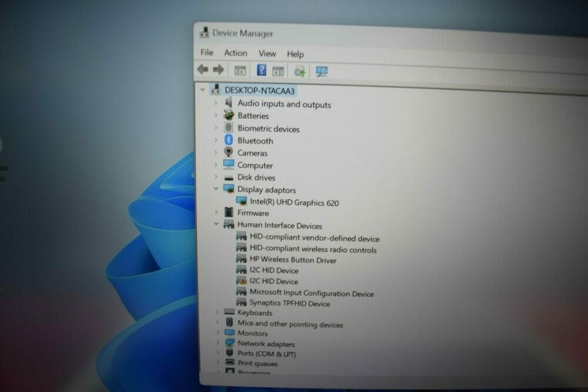Select the 'Disk drives' label
This screenshot has height=392, width=588.
point(256,177)
